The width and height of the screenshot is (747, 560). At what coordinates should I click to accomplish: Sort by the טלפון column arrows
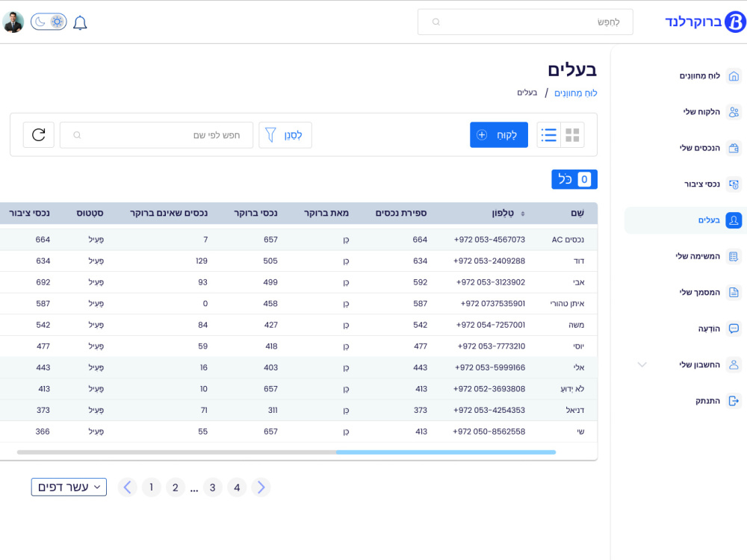(523, 214)
